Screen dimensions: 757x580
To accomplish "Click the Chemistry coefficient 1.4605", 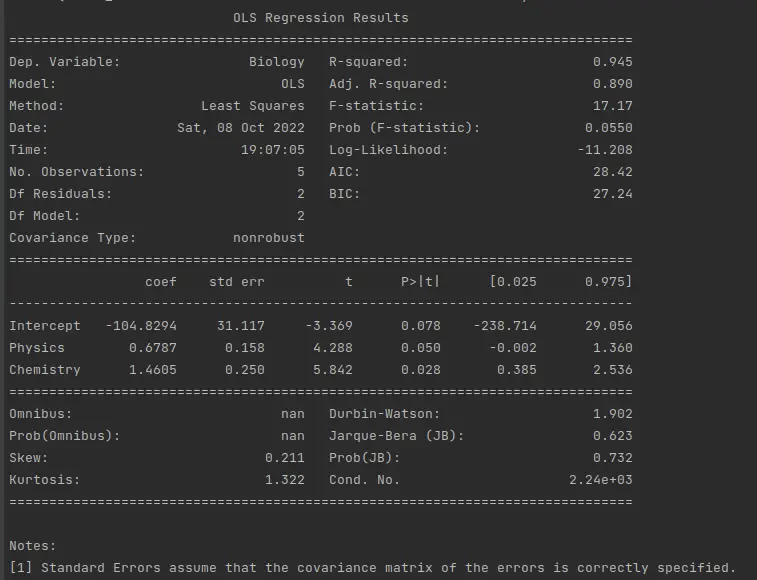I will (153, 370).
